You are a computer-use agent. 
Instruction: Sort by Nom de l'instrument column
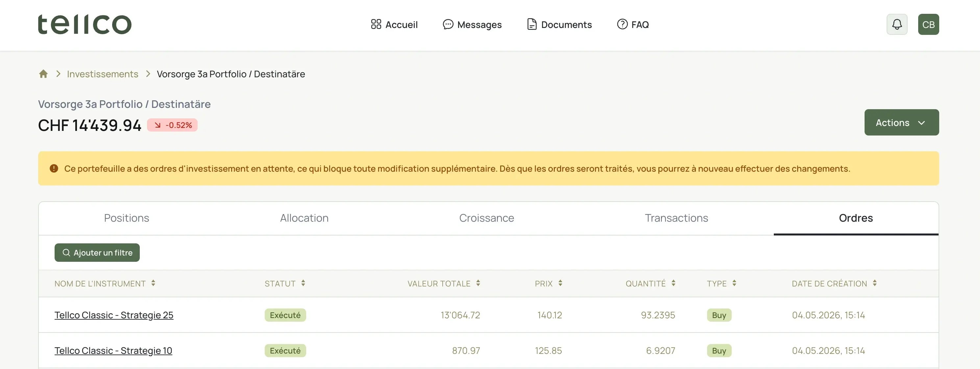[105, 283]
